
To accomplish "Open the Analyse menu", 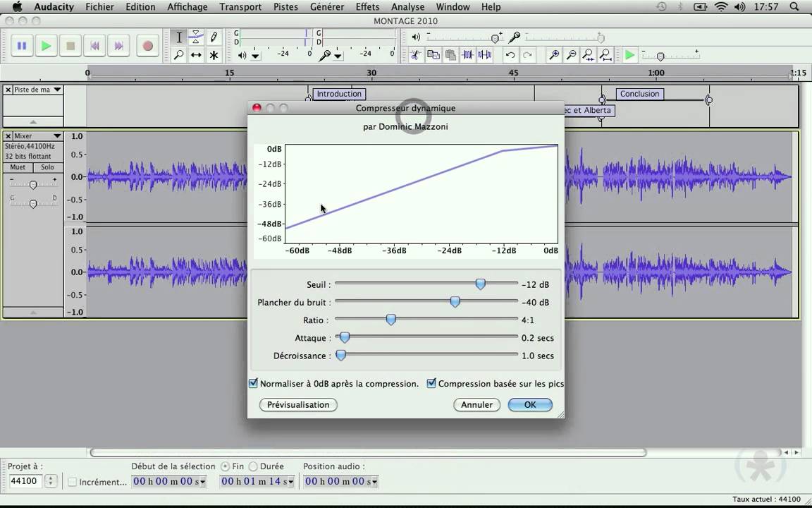I will pos(407,7).
